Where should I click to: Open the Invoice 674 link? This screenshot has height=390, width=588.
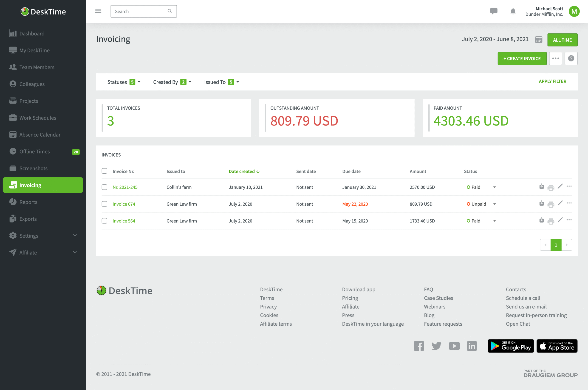(x=124, y=204)
